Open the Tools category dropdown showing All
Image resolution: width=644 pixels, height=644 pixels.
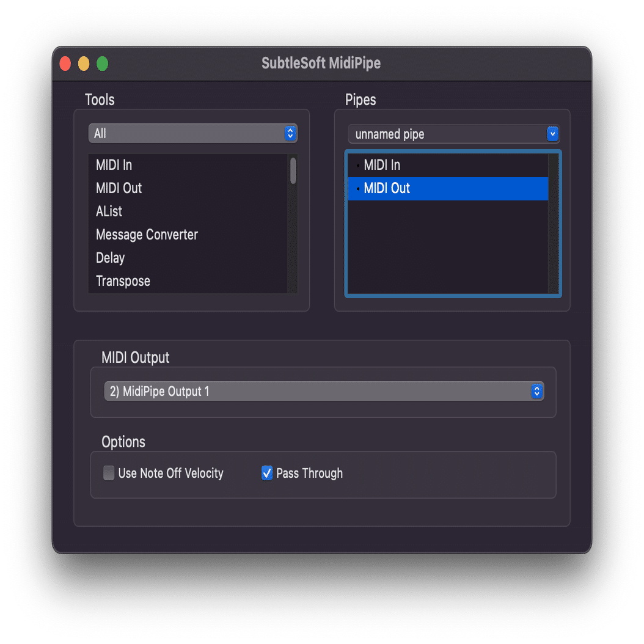point(192,133)
